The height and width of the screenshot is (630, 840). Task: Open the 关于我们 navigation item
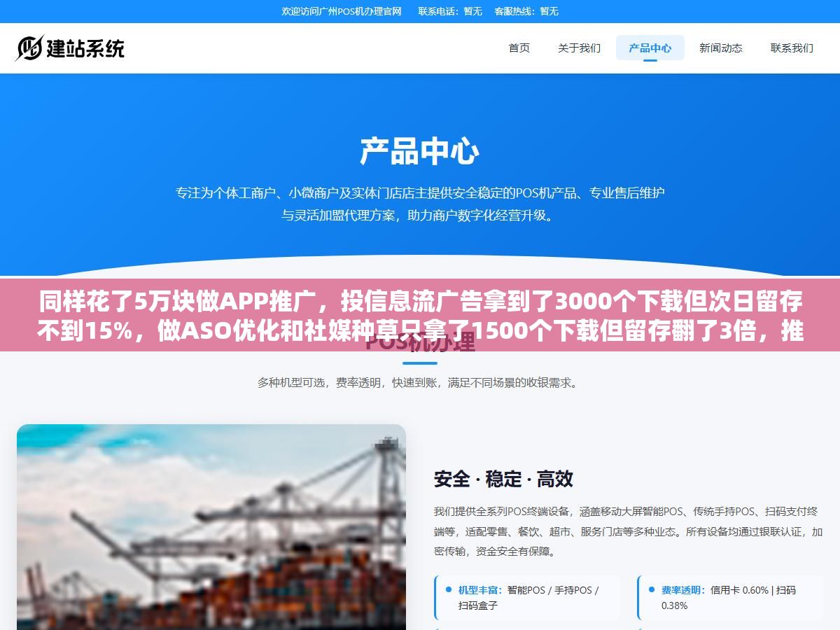pos(579,48)
